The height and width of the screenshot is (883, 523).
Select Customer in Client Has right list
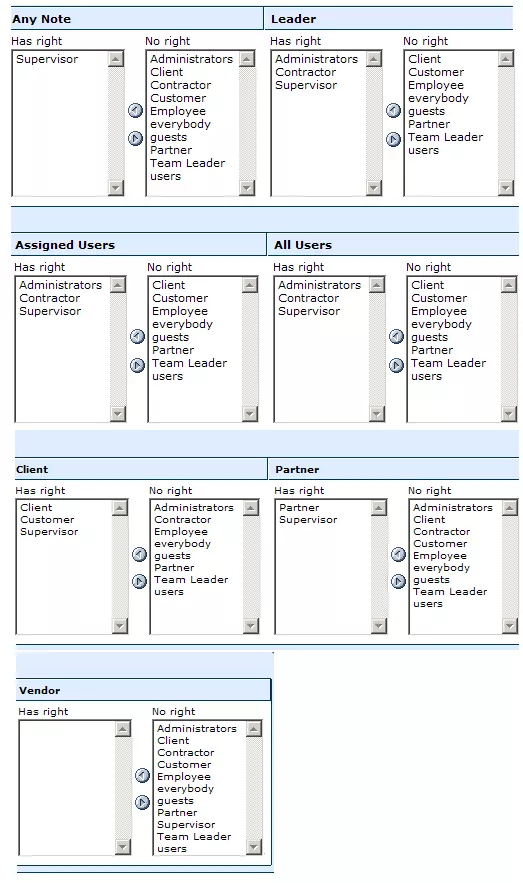point(47,520)
